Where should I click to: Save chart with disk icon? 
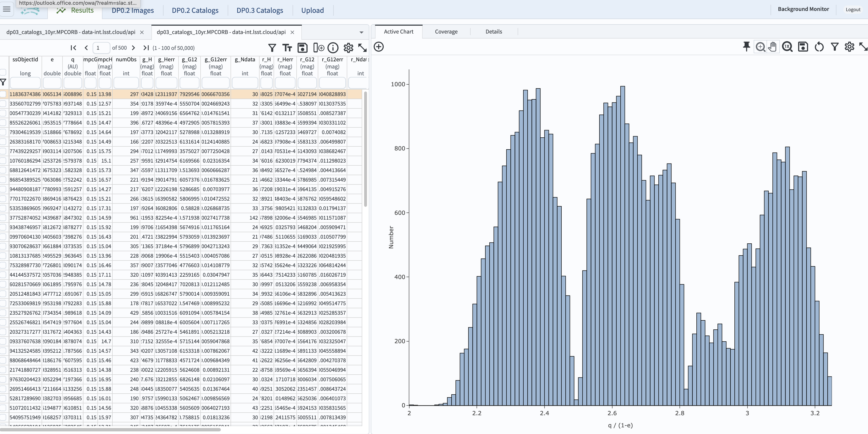click(x=803, y=47)
